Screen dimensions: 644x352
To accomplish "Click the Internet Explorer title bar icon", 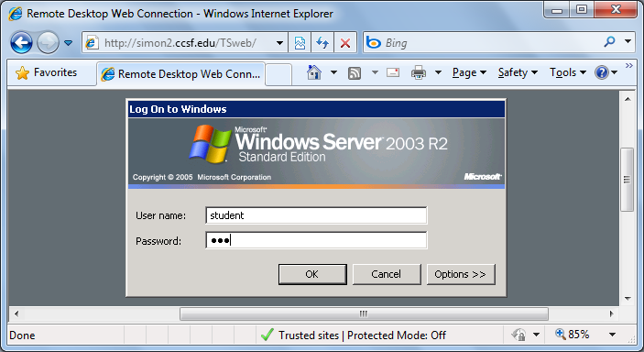I will click(16, 14).
